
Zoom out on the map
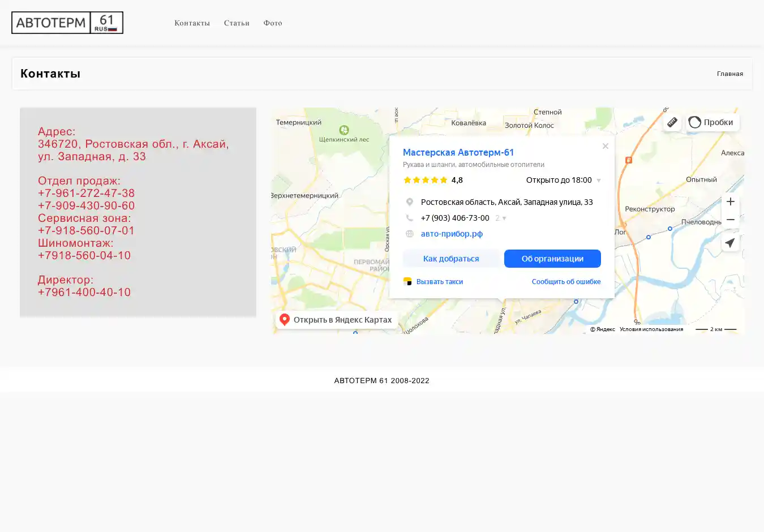[730, 220]
